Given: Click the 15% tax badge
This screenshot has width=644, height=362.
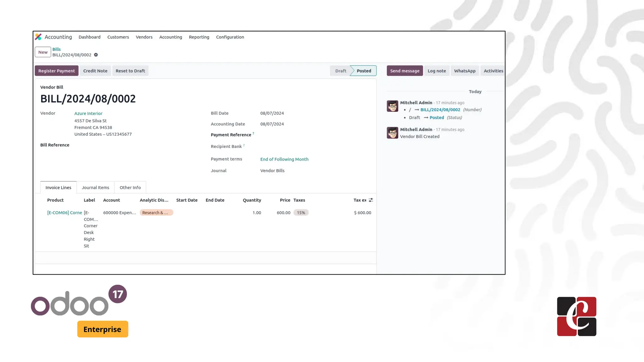Looking at the screenshot, I should [301, 213].
